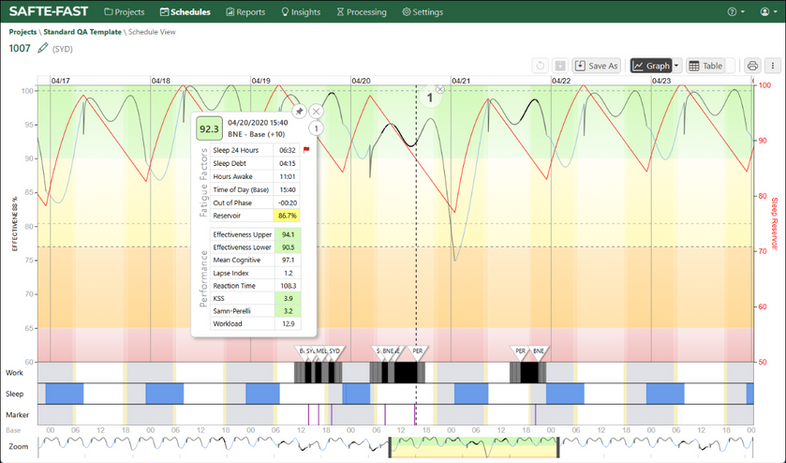Click the 92.3 effectiveness score box

pos(209,129)
